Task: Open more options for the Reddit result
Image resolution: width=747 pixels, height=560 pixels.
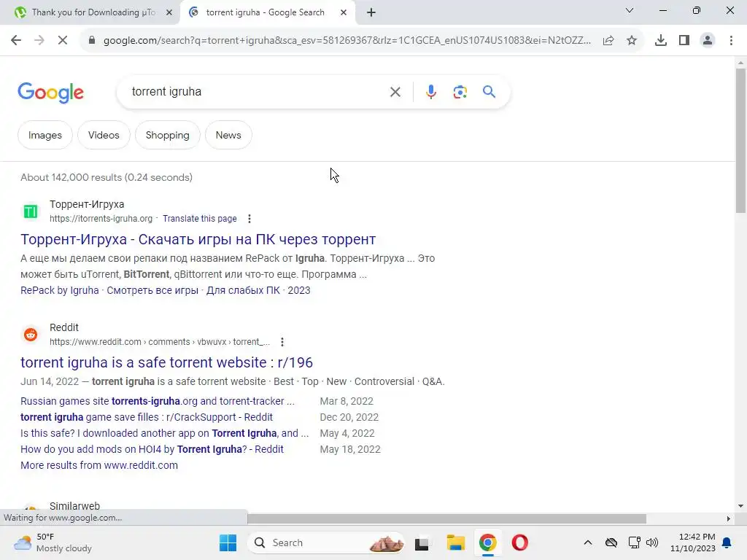Action: [282, 342]
